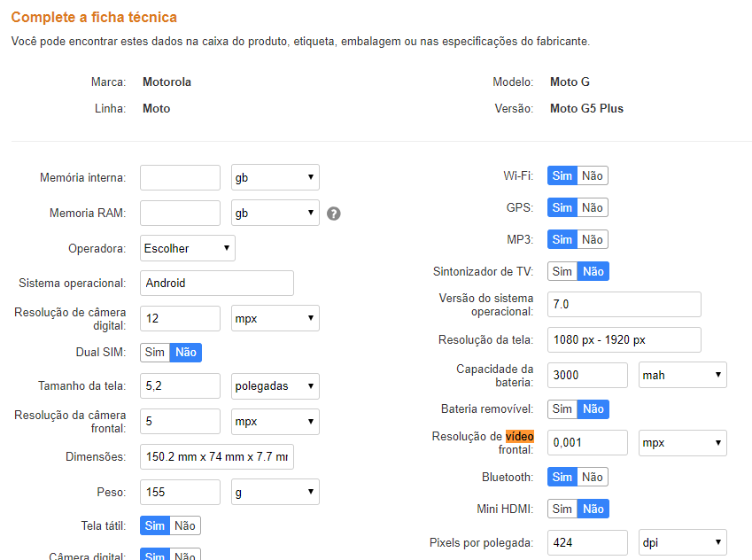Screen dimensions: 752x560
Task: Click the Moto G5 Plus version text
Action: point(586,108)
